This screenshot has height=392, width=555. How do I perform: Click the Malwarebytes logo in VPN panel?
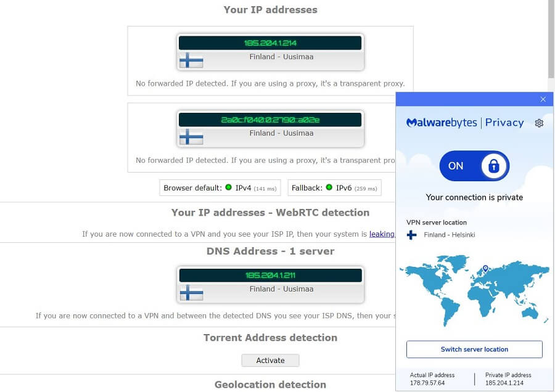click(x=442, y=123)
